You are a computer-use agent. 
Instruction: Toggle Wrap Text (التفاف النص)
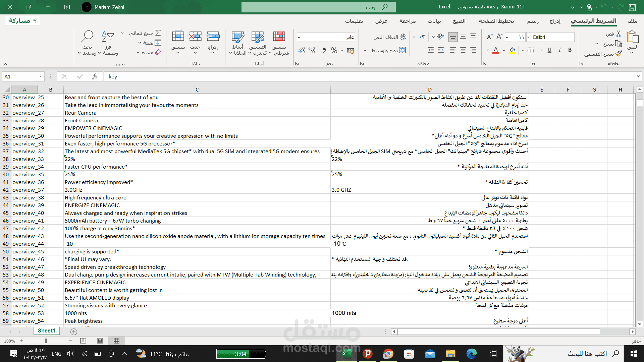click(x=389, y=37)
